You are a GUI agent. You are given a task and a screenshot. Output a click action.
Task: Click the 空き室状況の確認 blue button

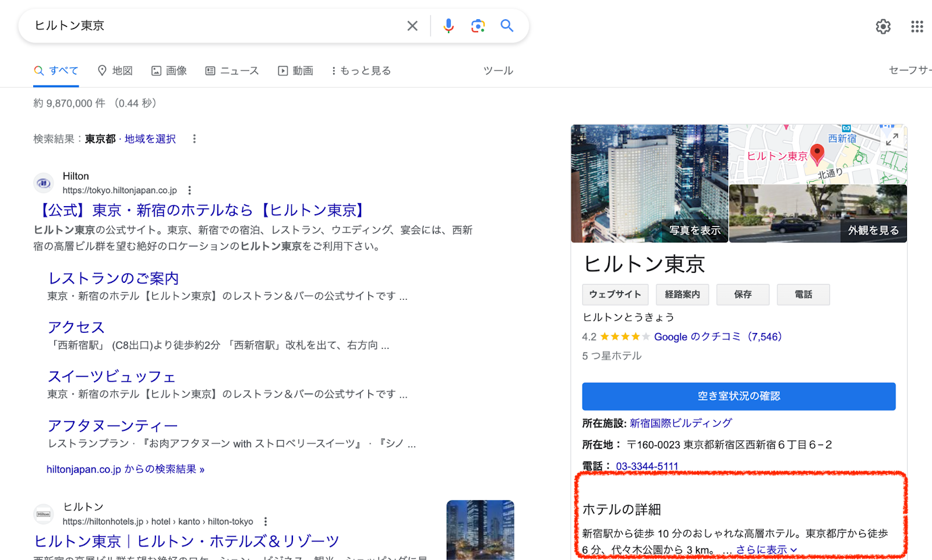(739, 396)
